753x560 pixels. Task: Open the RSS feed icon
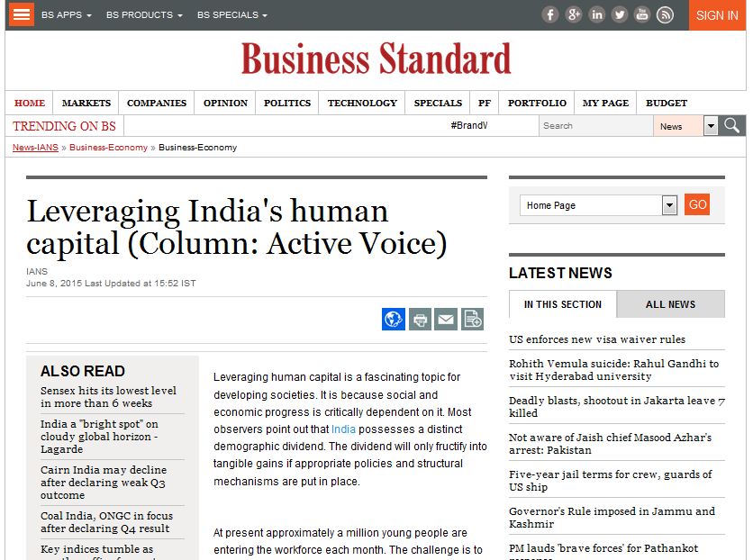pos(665,15)
